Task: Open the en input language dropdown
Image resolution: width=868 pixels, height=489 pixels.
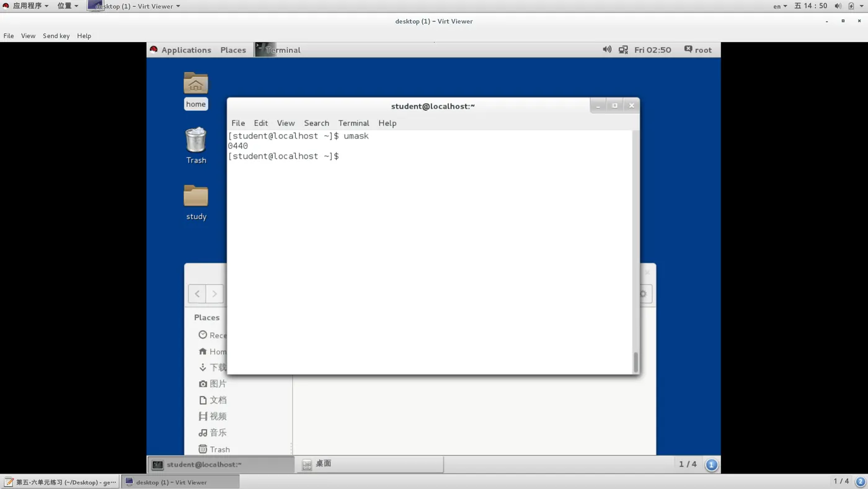Action: pos(780,6)
